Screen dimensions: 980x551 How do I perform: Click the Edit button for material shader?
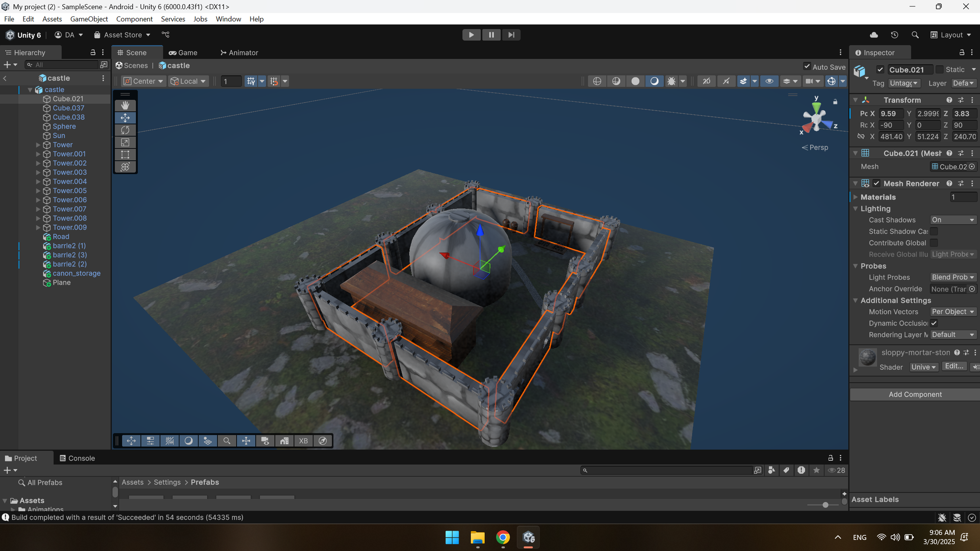[x=954, y=366]
